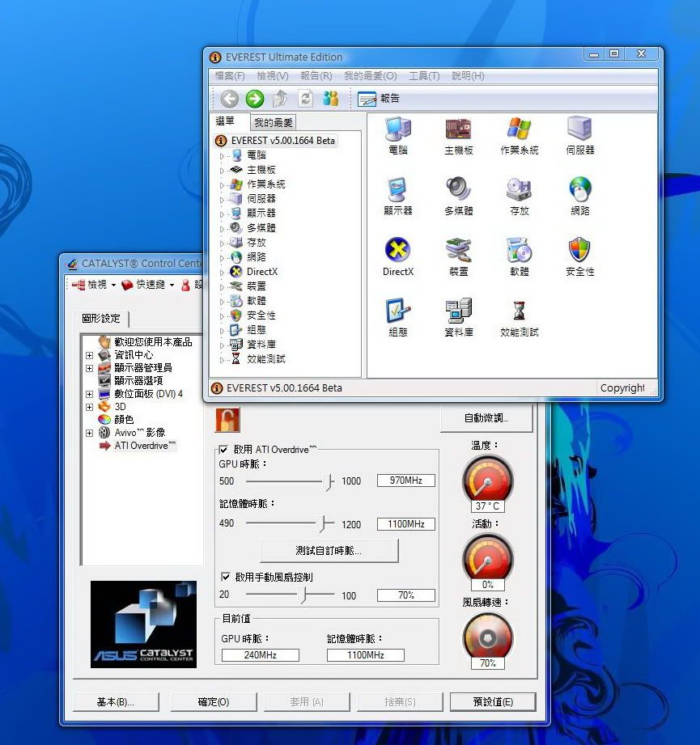Select ATI Overdrive in Catalyst tree

145,446
